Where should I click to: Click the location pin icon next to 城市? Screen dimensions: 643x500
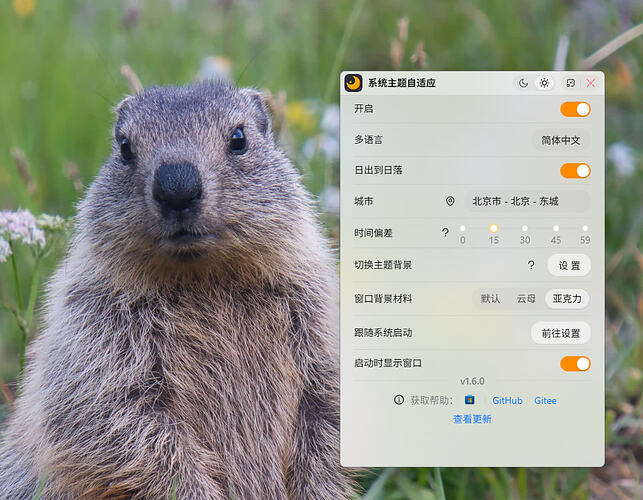pyautogui.click(x=450, y=201)
